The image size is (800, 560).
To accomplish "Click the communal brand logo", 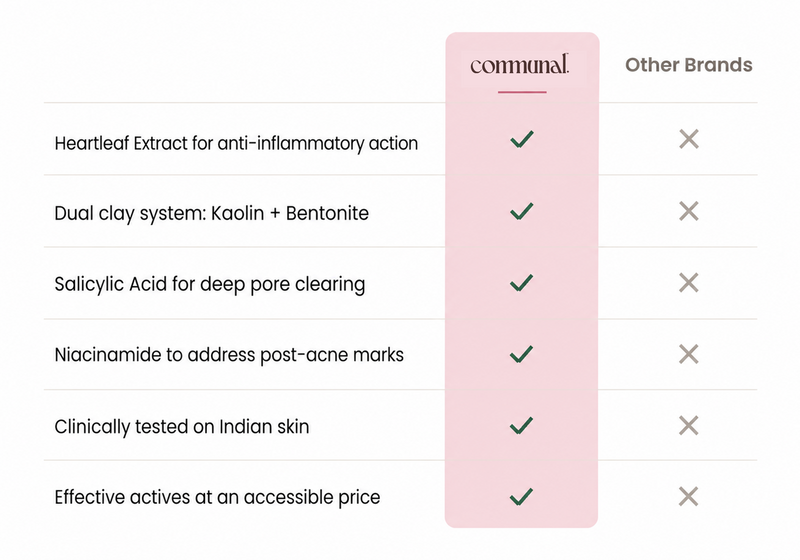I will click(519, 64).
